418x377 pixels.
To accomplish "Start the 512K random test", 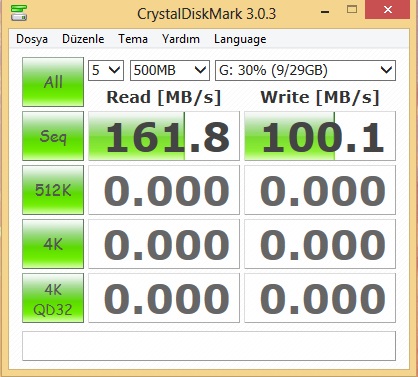I will pyautogui.click(x=53, y=190).
